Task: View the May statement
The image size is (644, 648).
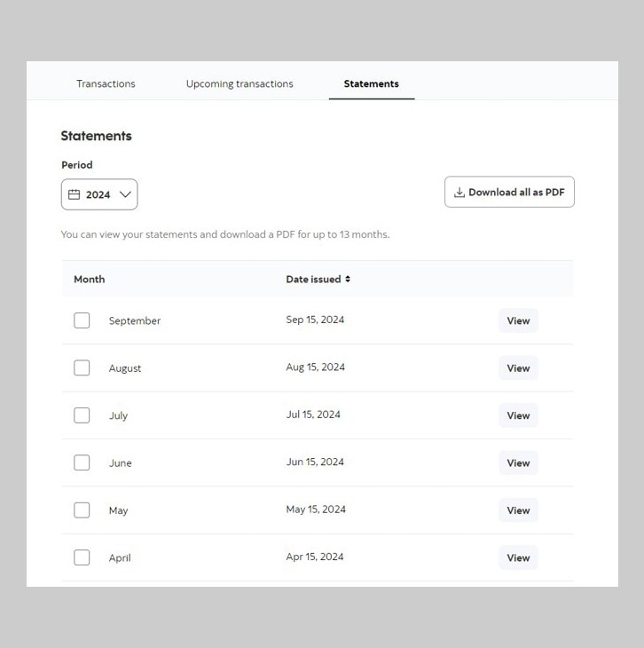Action: [518, 510]
